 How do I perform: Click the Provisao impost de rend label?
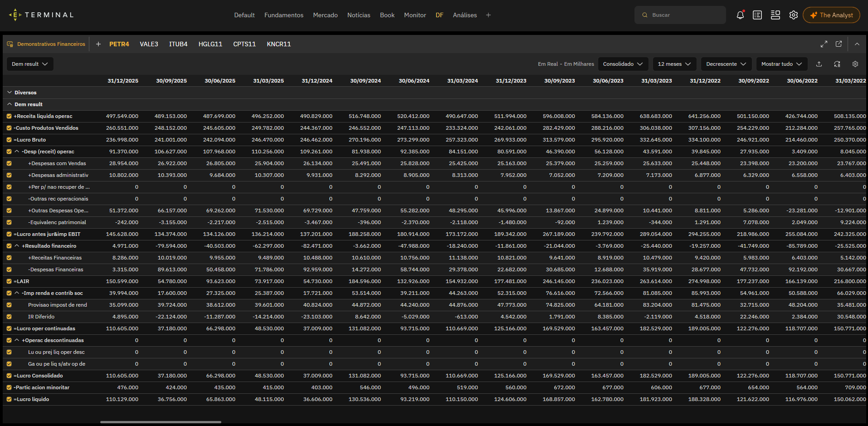pyautogui.click(x=58, y=305)
